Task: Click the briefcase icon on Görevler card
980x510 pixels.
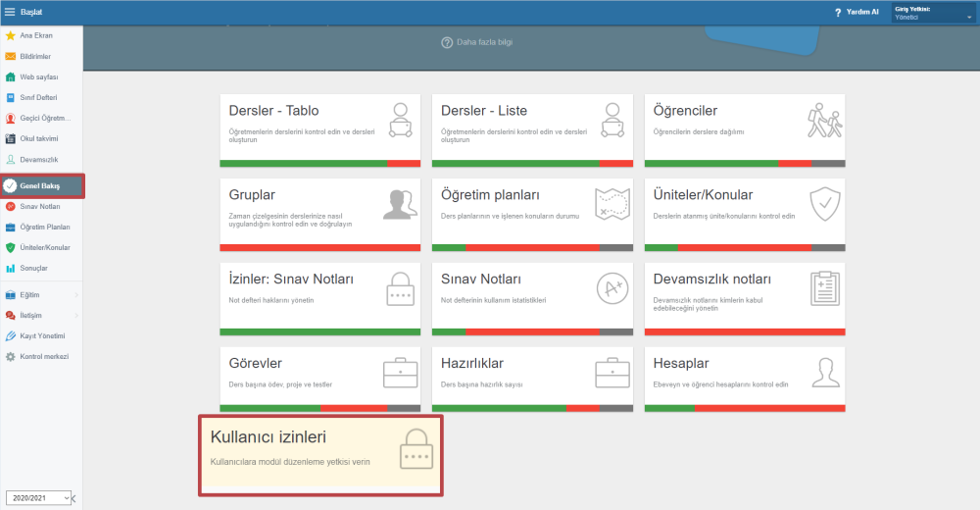Action: [400, 373]
